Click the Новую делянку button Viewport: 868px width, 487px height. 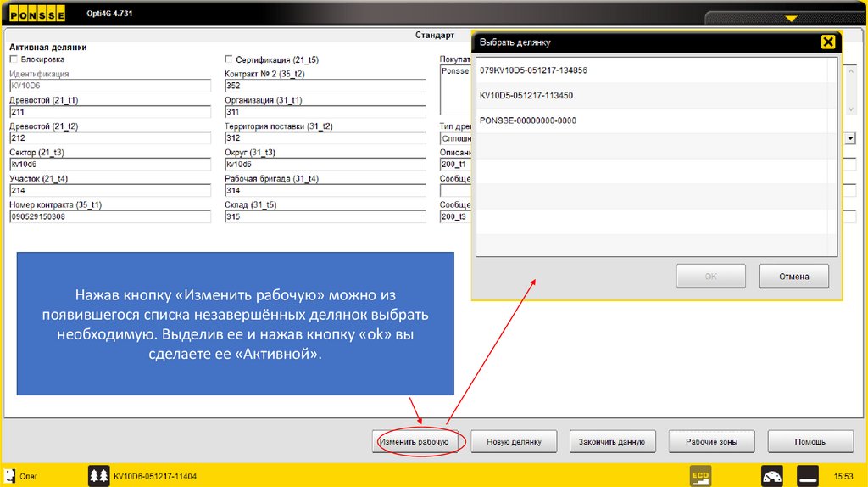(514, 441)
